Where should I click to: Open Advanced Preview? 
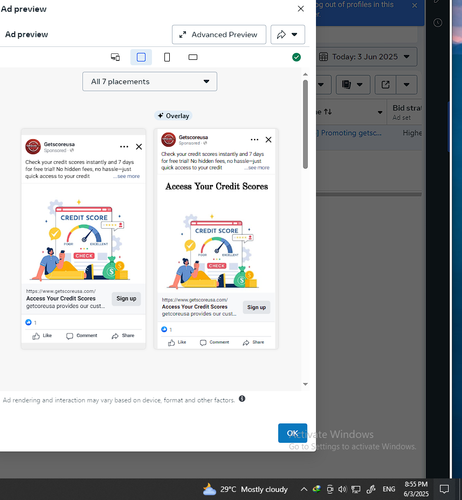[x=219, y=34]
